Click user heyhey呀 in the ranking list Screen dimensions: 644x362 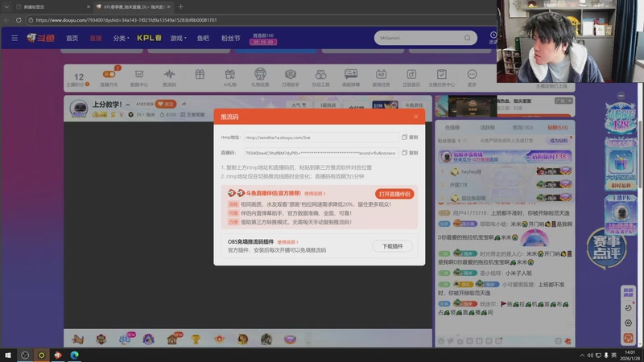[471, 172]
